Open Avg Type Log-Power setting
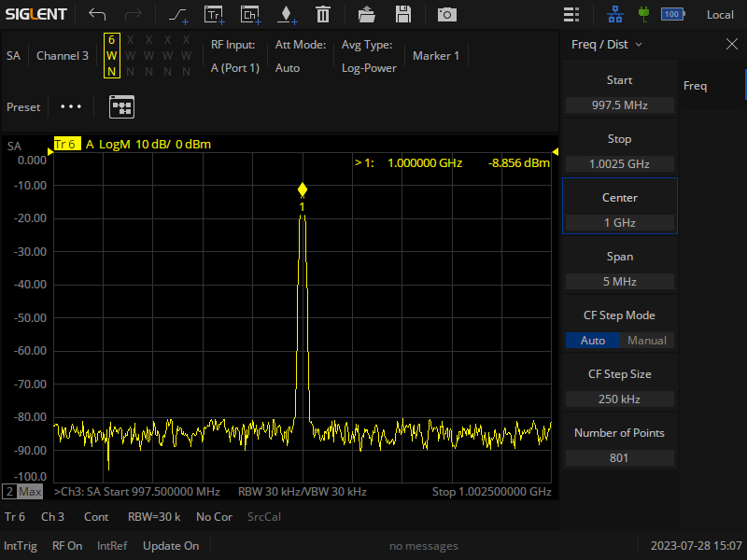The image size is (747, 560). (369, 56)
